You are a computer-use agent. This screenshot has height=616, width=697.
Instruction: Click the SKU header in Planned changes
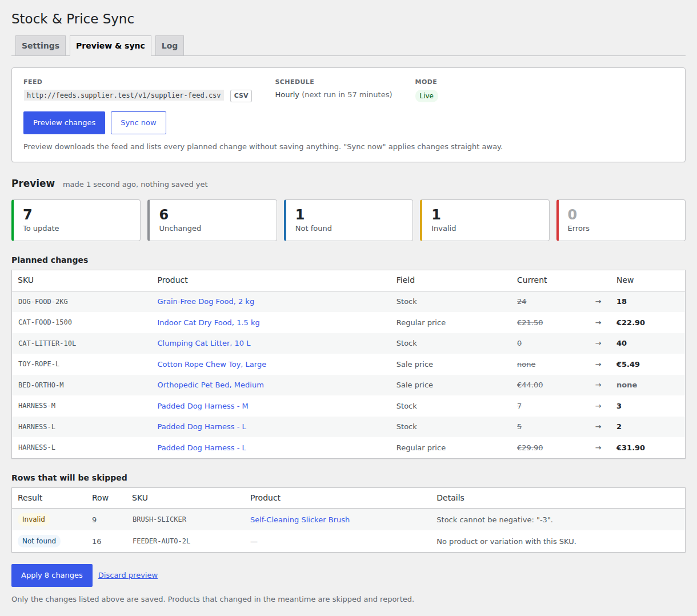[x=26, y=280]
